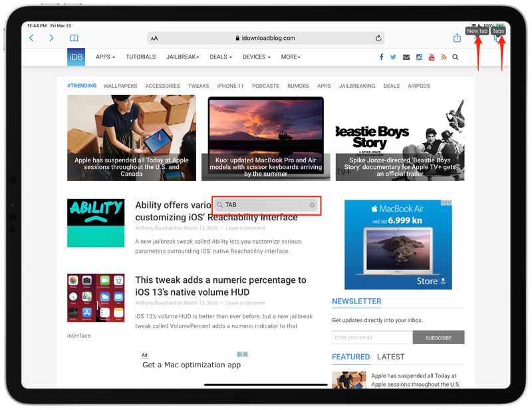Screen dimensions: 532x410
Task: Click the #TRENDING label
Action: pos(82,86)
